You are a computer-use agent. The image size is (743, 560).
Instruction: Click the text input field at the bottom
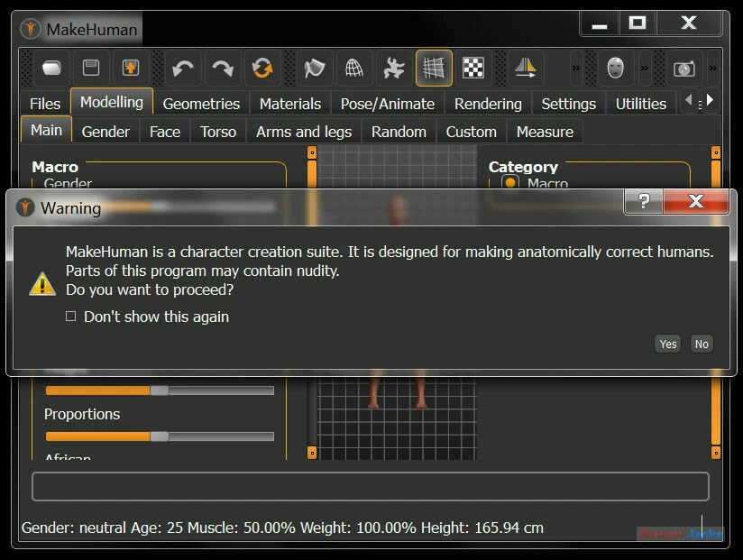[370, 486]
